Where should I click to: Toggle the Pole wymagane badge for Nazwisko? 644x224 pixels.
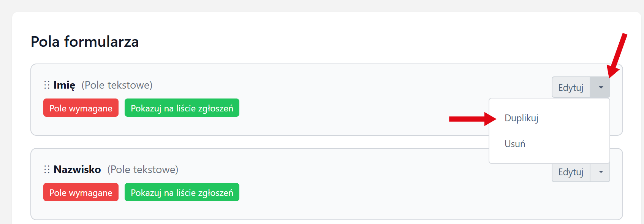(81, 192)
